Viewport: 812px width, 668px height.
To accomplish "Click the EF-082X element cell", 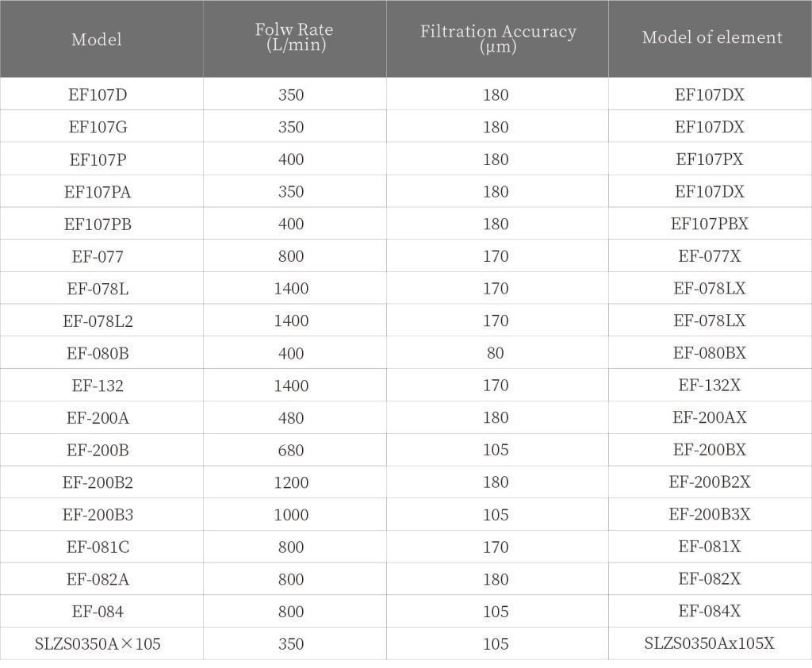I will click(x=710, y=580).
